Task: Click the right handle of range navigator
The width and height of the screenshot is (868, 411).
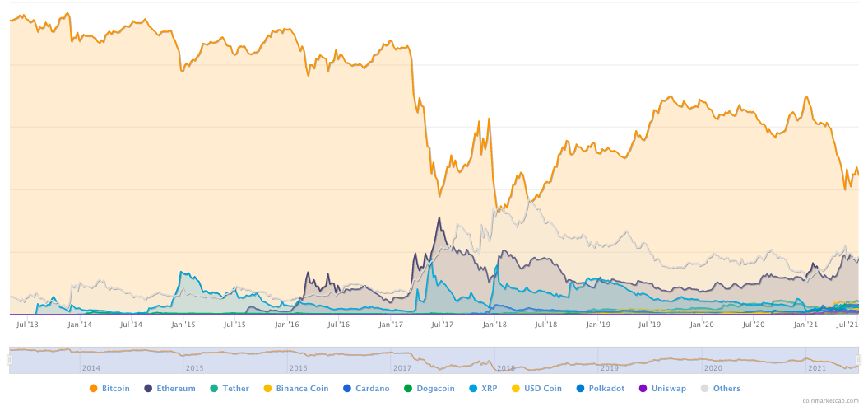Action: [858, 360]
